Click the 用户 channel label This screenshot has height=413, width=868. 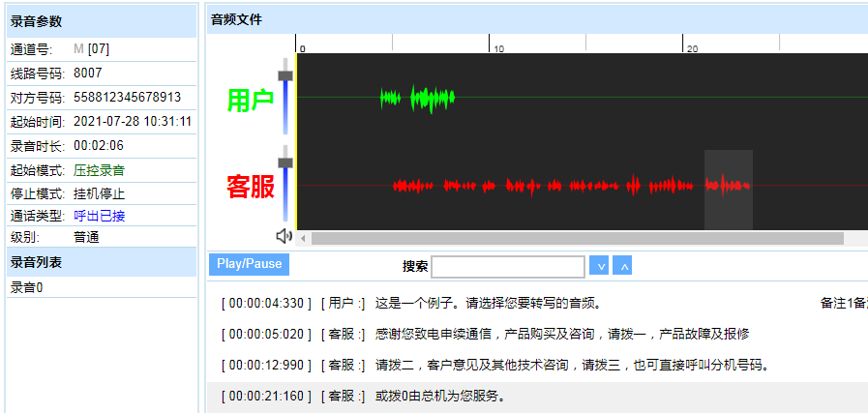[x=251, y=101]
